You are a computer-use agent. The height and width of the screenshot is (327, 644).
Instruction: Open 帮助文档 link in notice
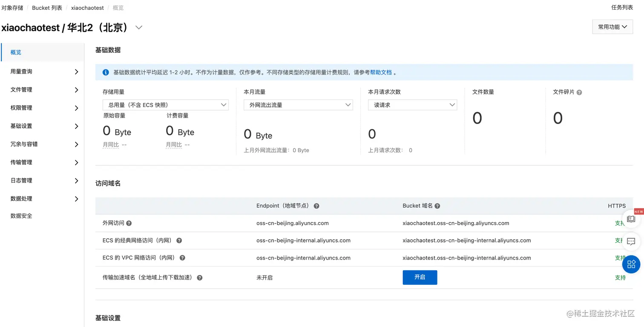coord(381,72)
